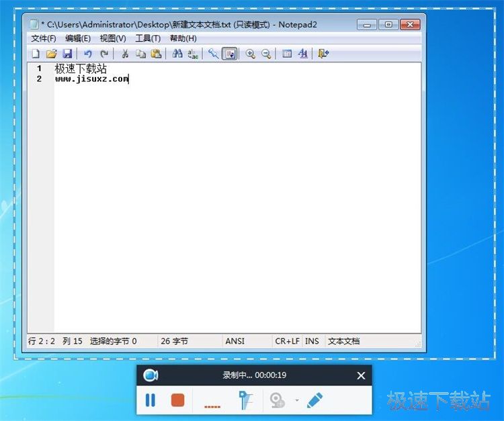Click the Open file folder icon
This screenshot has height=421, width=504.
pyautogui.click(x=51, y=54)
